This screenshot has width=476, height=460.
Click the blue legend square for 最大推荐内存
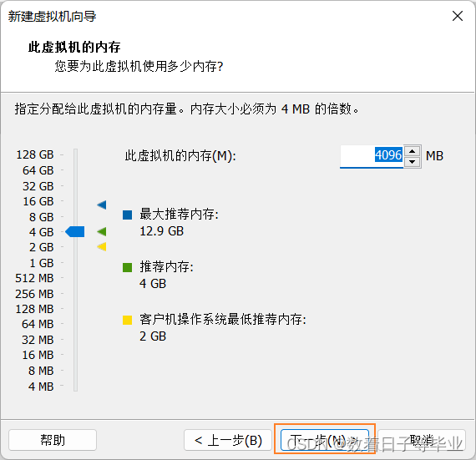point(127,215)
